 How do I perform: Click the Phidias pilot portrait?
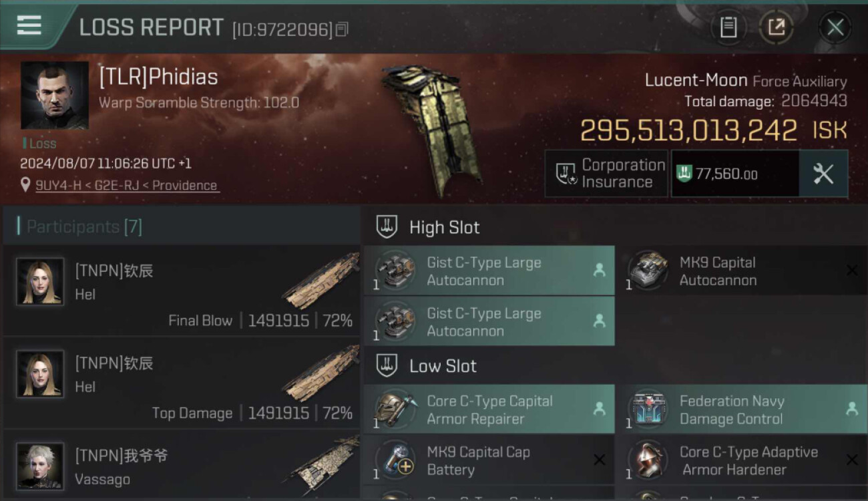pos(55,96)
